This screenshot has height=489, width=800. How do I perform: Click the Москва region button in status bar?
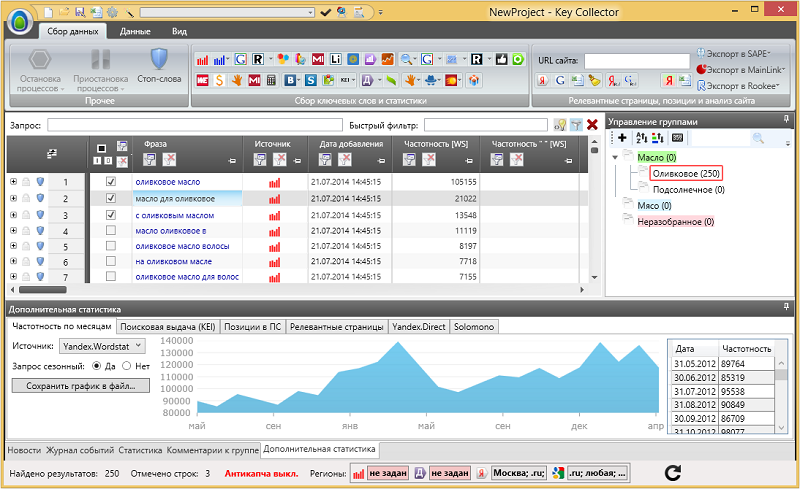tap(517, 473)
